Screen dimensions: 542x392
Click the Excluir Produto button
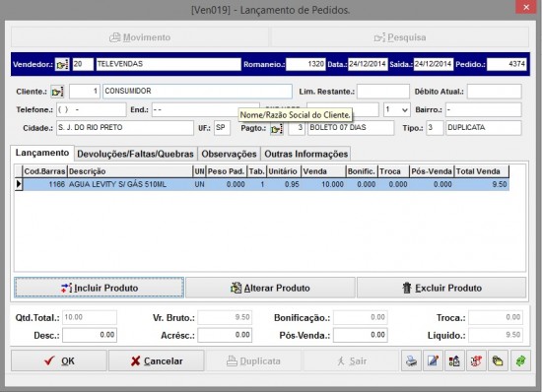[441, 288]
